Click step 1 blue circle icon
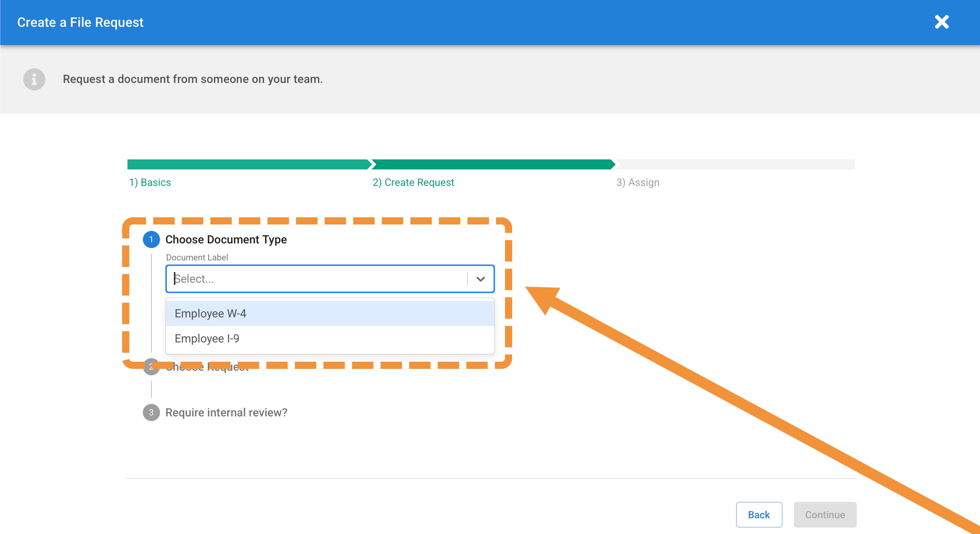 coord(151,239)
